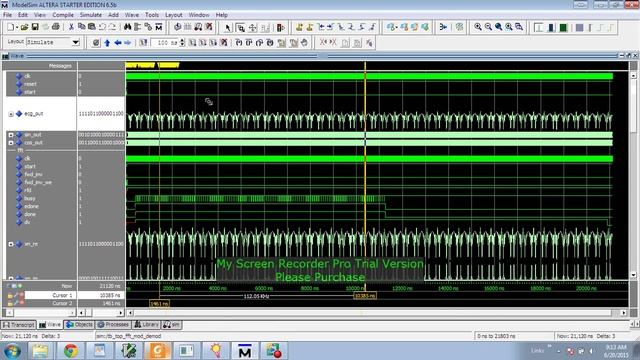
Task: Select the Cursor 1 row label
Action: 62,295
